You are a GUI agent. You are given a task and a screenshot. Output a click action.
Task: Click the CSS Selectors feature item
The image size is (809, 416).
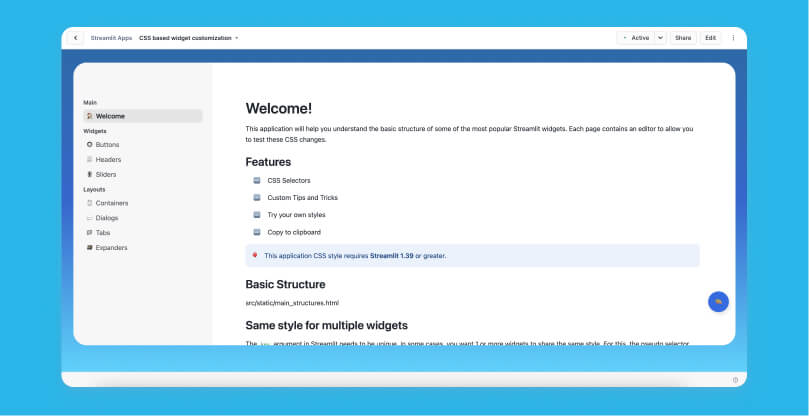pyautogui.click(x=288, y=181)
